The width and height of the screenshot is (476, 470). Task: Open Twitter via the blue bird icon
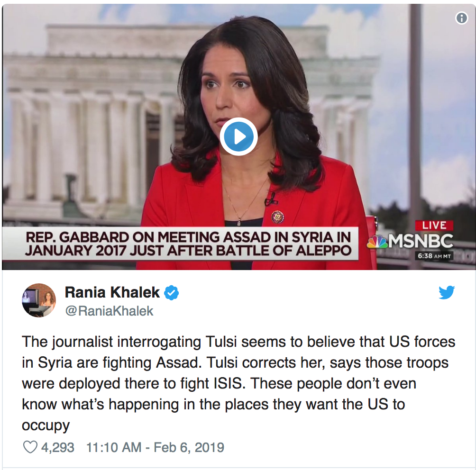(x=447, y=292)
